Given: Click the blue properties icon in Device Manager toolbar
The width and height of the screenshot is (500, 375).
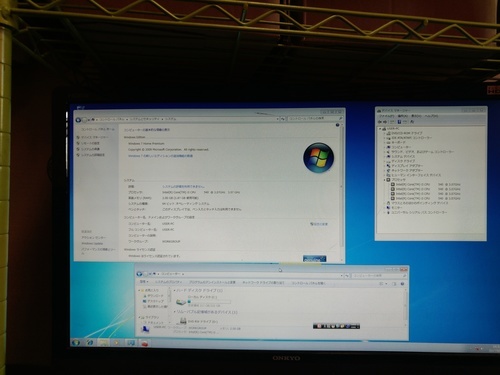Looking at the screenshot, I should coord(399,122).
